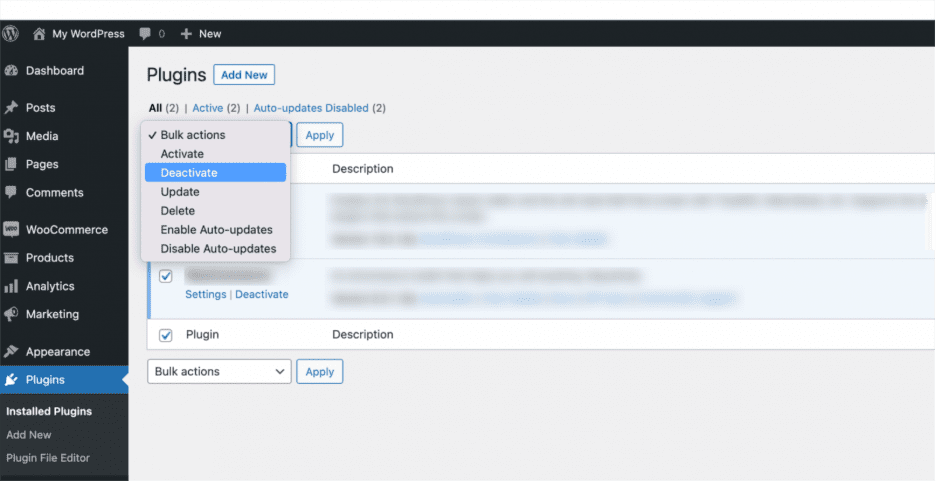This screenshot has width=936, height=481.
Task: Uncheck the checkbox above Settings link
Action: pyautogui.click(x=166, y=276)
